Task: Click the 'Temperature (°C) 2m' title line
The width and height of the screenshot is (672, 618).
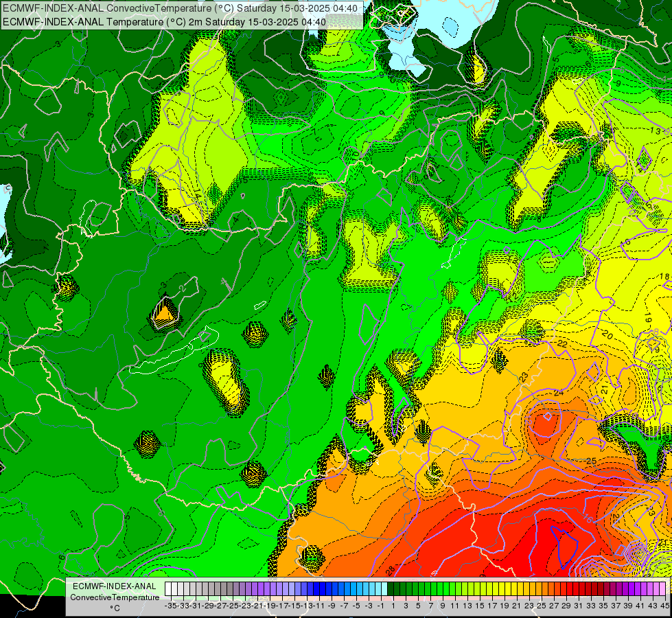Action: click(164, 21)
